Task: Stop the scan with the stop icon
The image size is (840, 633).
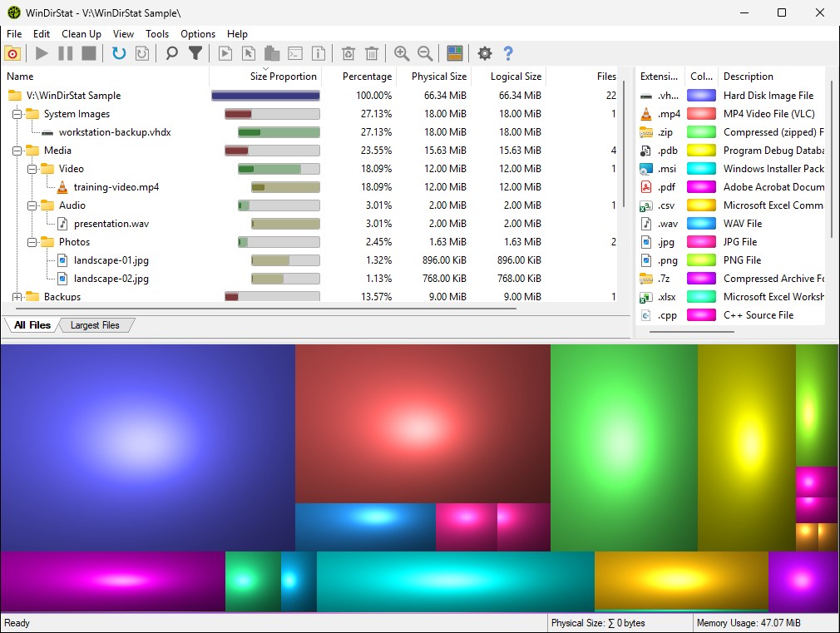Action: [x=89, y=53]
